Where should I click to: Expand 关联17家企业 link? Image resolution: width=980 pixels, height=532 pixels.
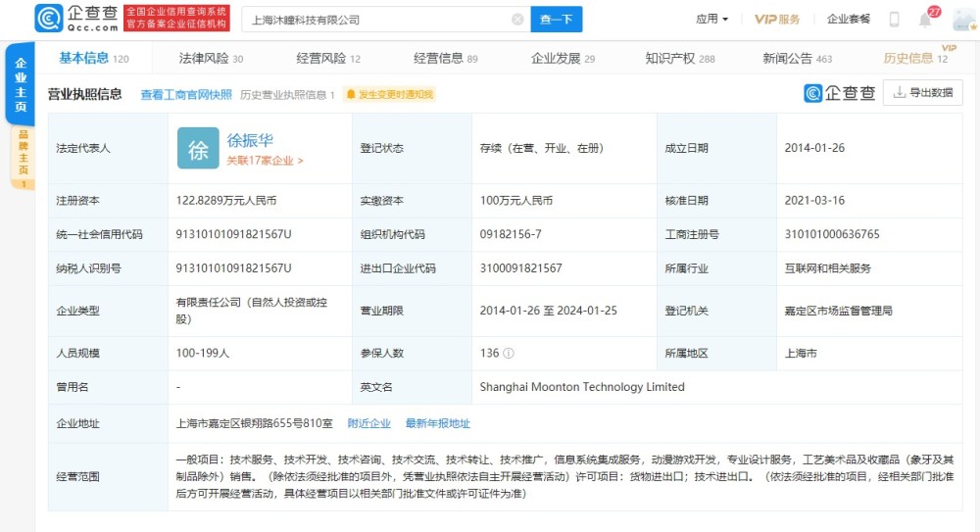[265, 161]
